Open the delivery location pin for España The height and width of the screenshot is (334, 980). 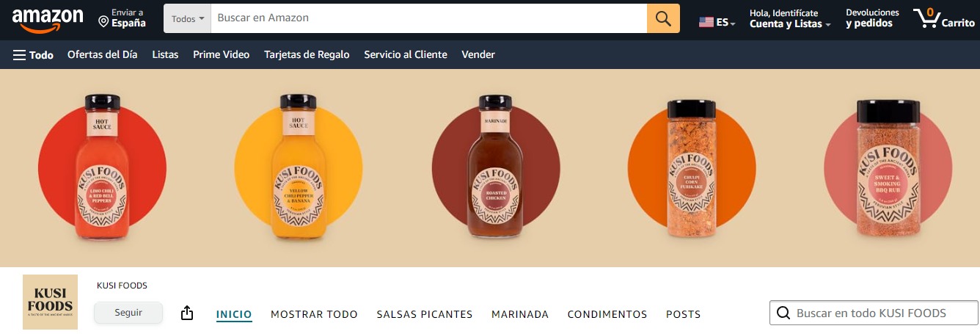tap(104, 22)
